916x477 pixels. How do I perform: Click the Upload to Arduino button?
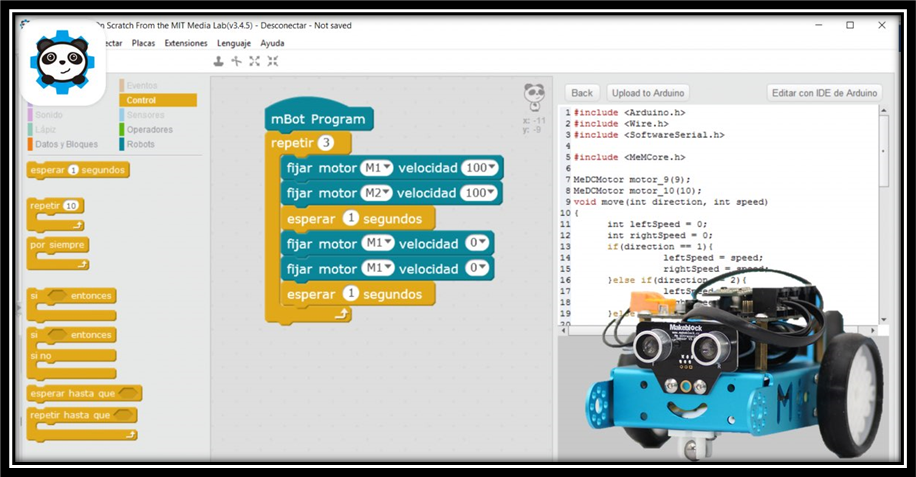pos(648,93)
